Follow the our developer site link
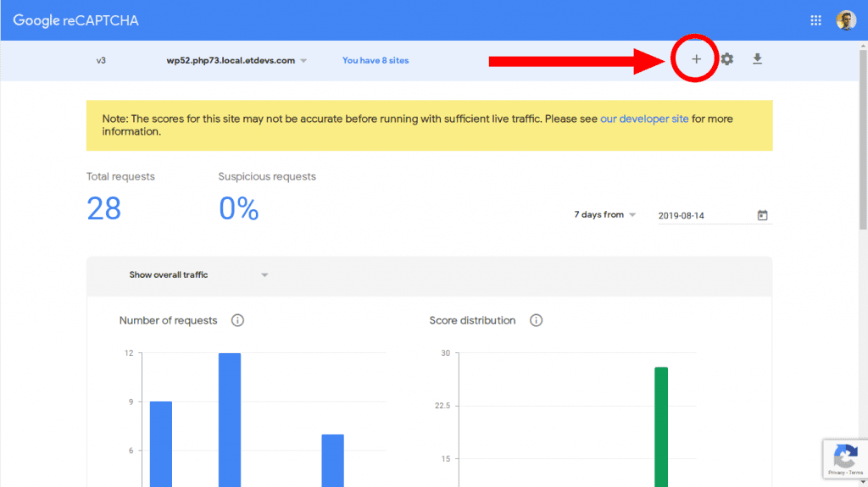 (x=644, y=119)
